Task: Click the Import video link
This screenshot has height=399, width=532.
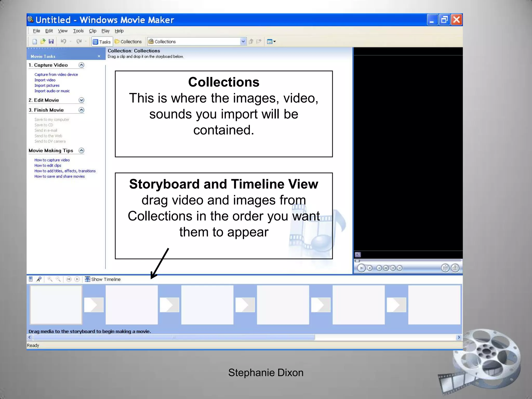Action: (45, 80)
